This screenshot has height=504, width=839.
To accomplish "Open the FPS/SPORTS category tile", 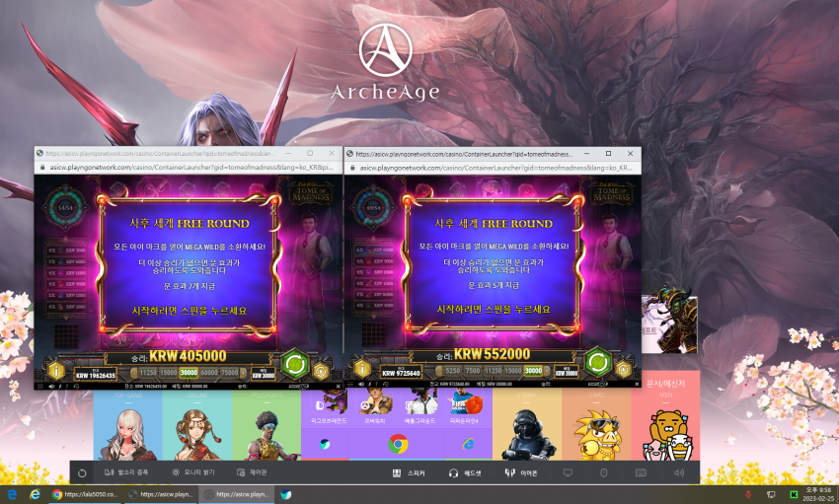I will [267, 425].
